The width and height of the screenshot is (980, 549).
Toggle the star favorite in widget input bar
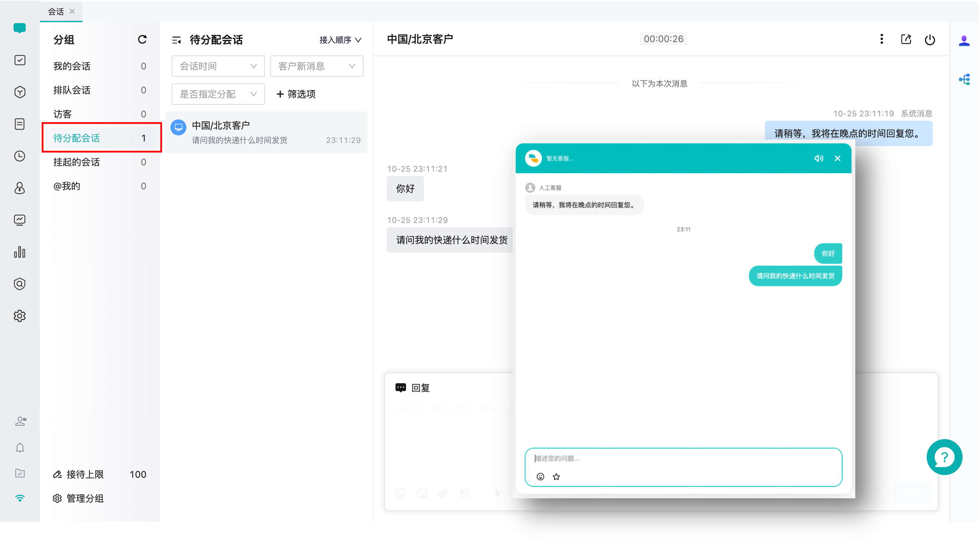[x=556, y=476]
